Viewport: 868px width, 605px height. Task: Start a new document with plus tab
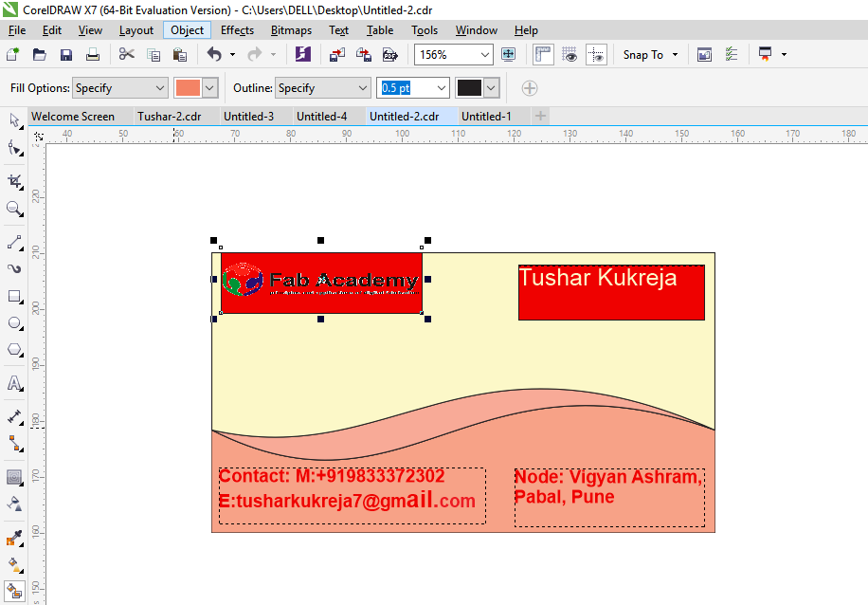(540, 116)
